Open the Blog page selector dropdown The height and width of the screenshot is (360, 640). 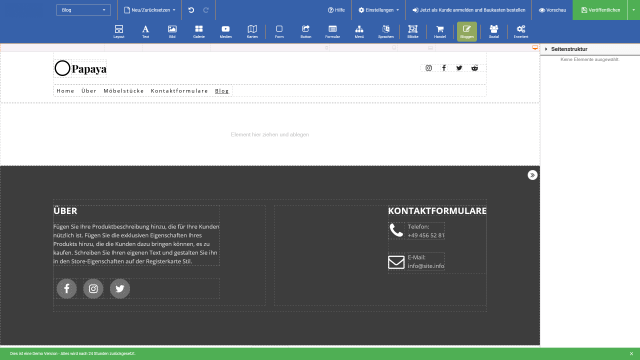click(x=83, y=10)
